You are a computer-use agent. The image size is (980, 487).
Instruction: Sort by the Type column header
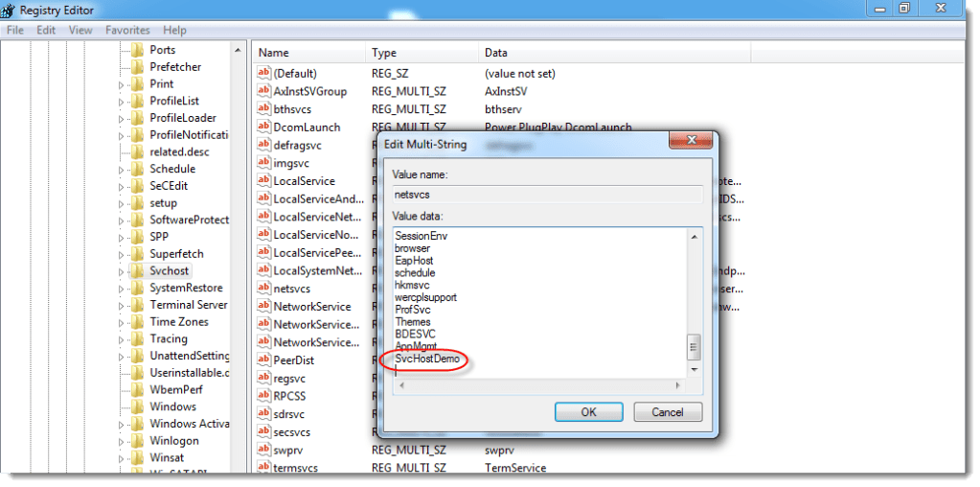coord(384,53)
